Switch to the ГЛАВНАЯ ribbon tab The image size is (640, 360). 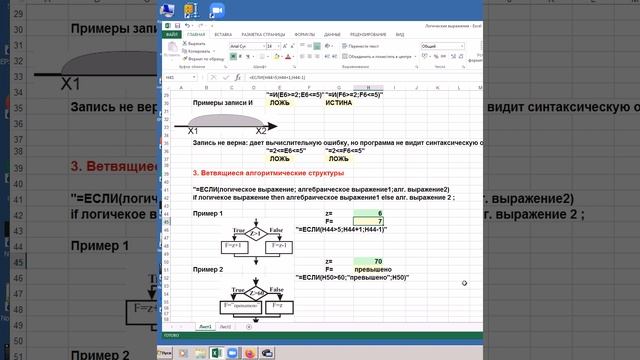coord(196,35)
